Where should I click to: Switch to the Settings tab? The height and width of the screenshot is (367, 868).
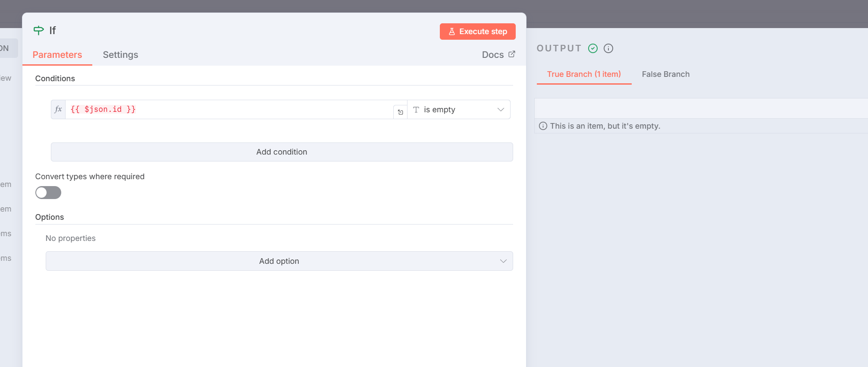coord(120,55)
